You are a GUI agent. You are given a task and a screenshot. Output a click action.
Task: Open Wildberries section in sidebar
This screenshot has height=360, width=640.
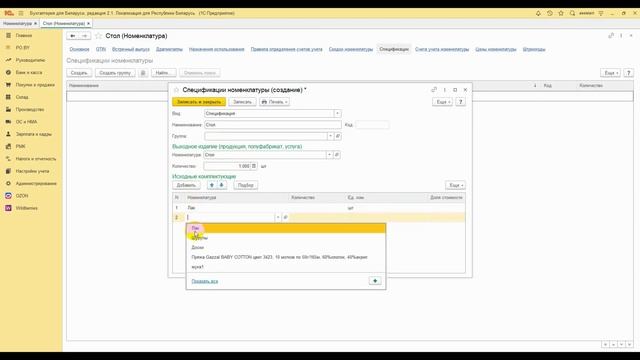[27, 208]
